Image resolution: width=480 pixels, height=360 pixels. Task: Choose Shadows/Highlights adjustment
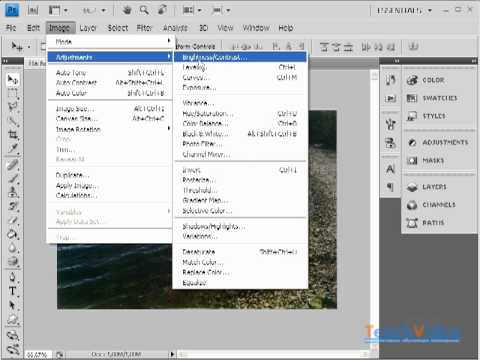(240, 226)
